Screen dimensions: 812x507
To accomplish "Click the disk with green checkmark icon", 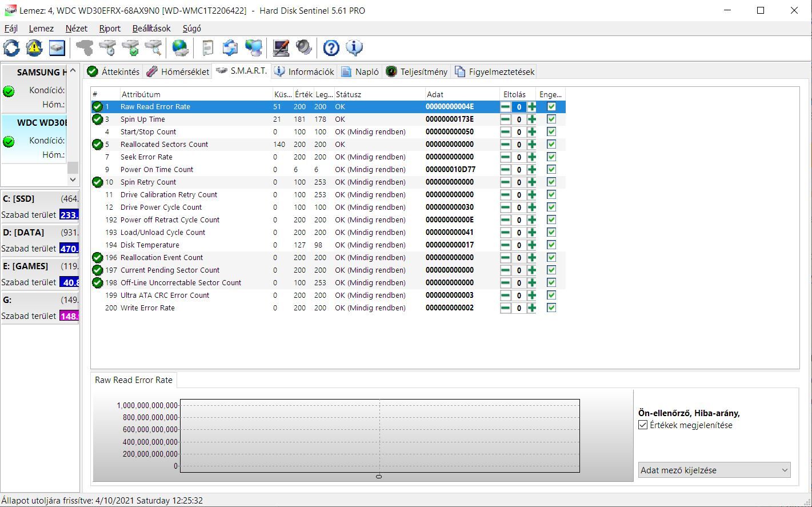I will (x=130, y=47).
